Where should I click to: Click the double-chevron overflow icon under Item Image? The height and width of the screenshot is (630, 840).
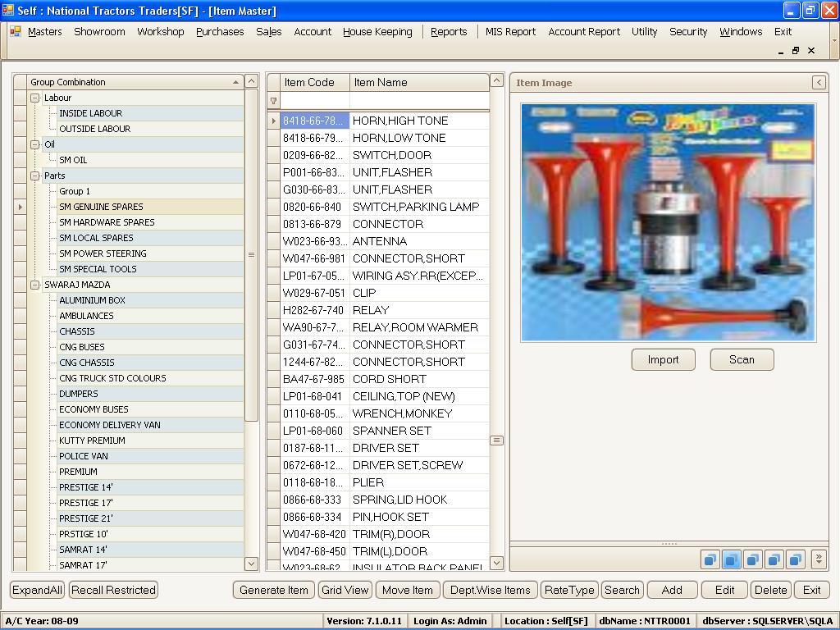tap(818, 559)
